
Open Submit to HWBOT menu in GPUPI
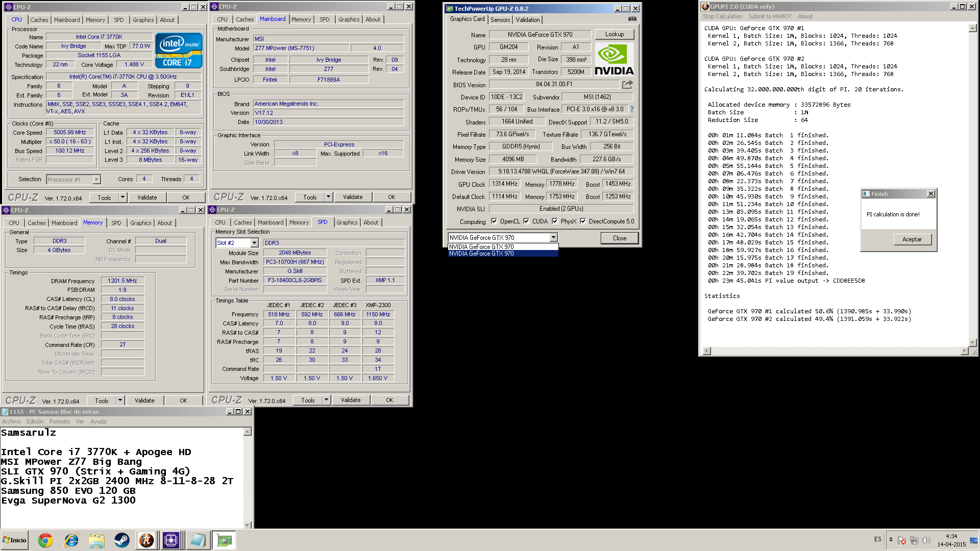click(x=770, y=16)
